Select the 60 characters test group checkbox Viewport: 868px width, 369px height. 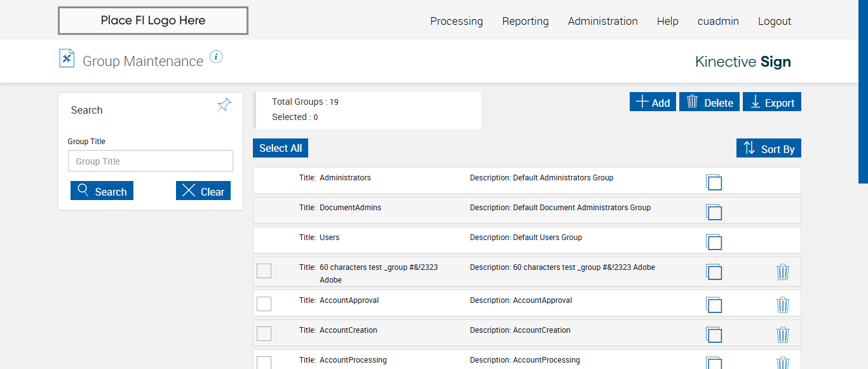coord(264,271)
